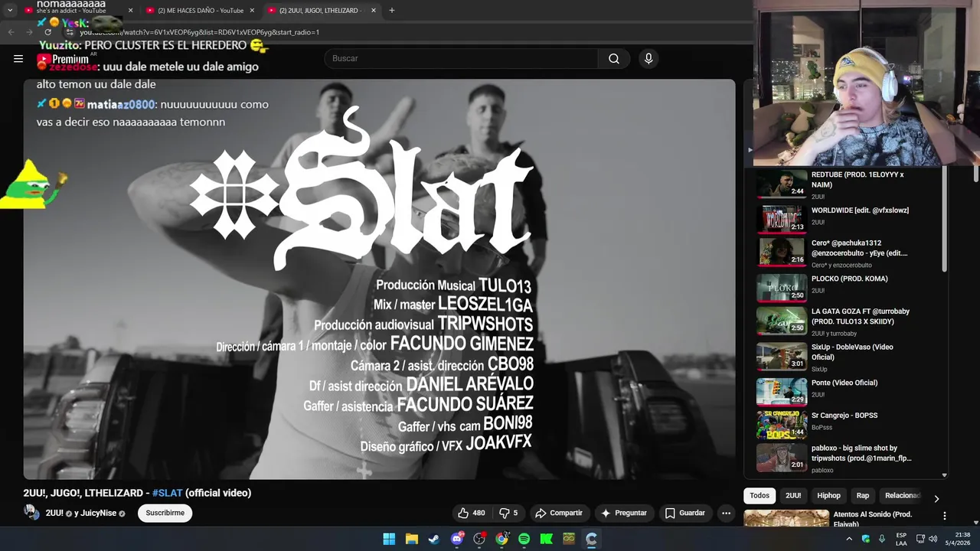
Task: Click playlist scrollbar on the right panel
Action: (x=944, y=218)
